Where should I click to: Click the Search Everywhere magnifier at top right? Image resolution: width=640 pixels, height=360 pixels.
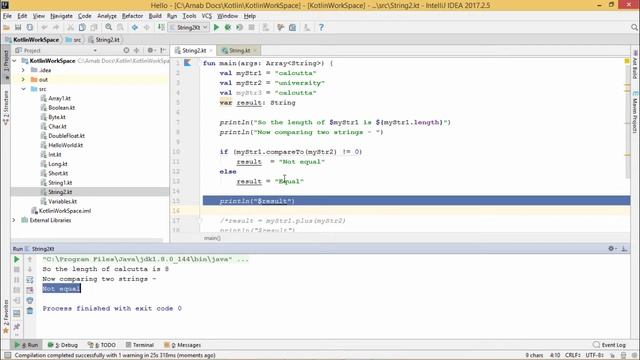pyautogui.click(x=634, y=27)
